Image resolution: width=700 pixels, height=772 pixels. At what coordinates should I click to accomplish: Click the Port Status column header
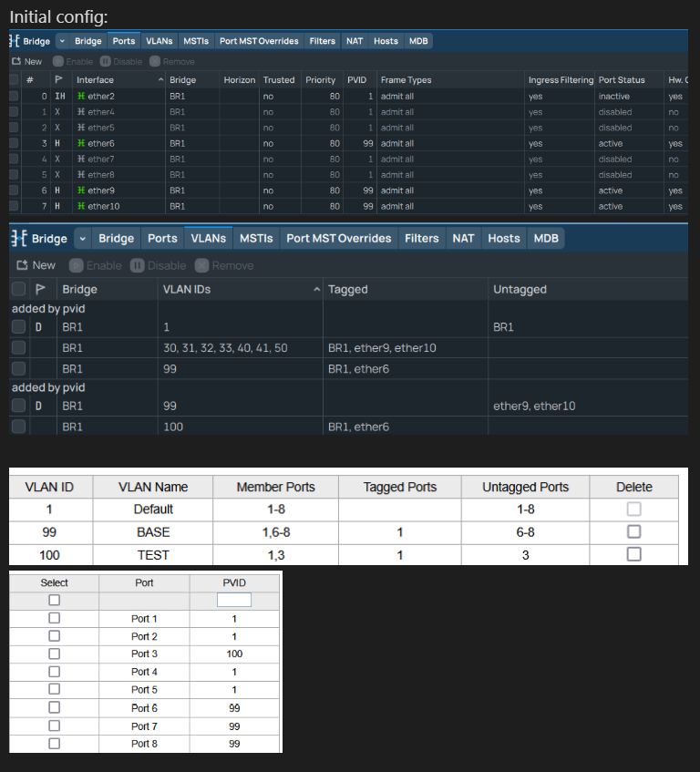click(x=629, y=80)
